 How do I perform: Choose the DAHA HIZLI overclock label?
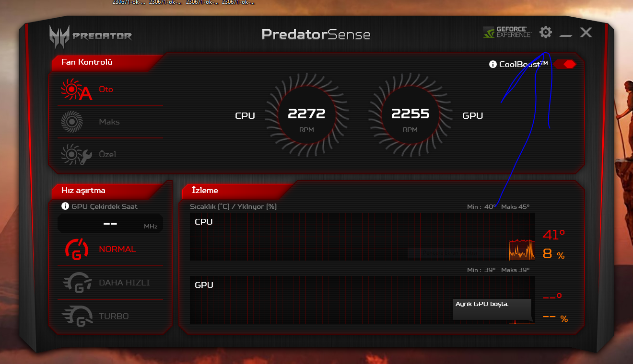tap(124, 283)
